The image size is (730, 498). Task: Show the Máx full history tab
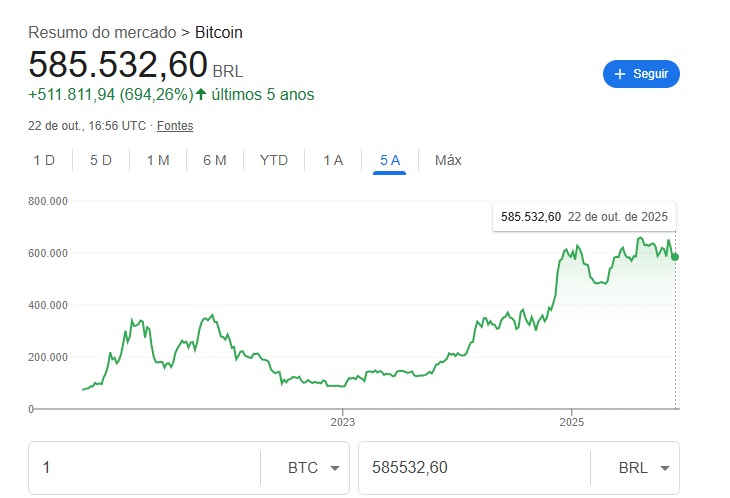pyautogui.click(x=448, y=160)
